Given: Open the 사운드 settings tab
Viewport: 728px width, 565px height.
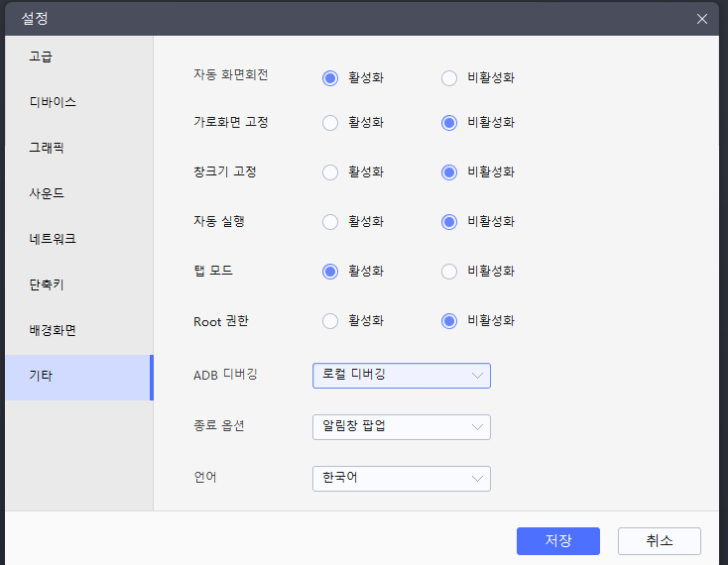Looking at the screenshot, I should [x=79, y=193].
